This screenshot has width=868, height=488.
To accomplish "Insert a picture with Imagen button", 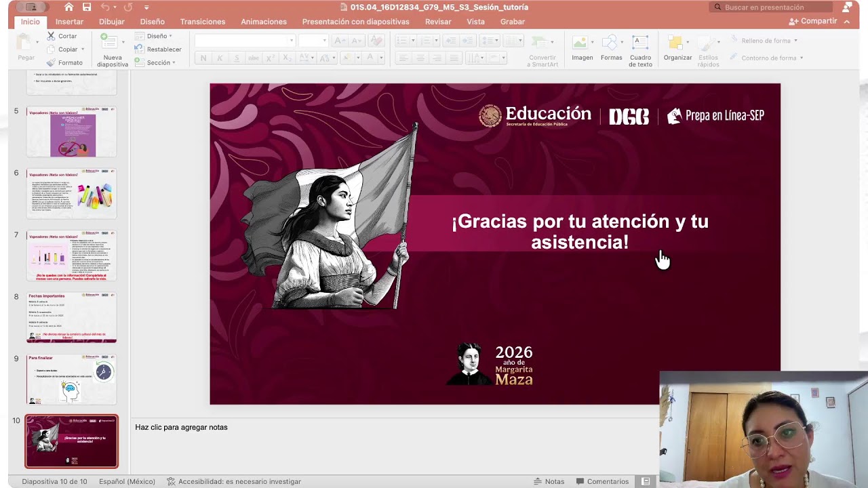I will [x=582, y=48].
